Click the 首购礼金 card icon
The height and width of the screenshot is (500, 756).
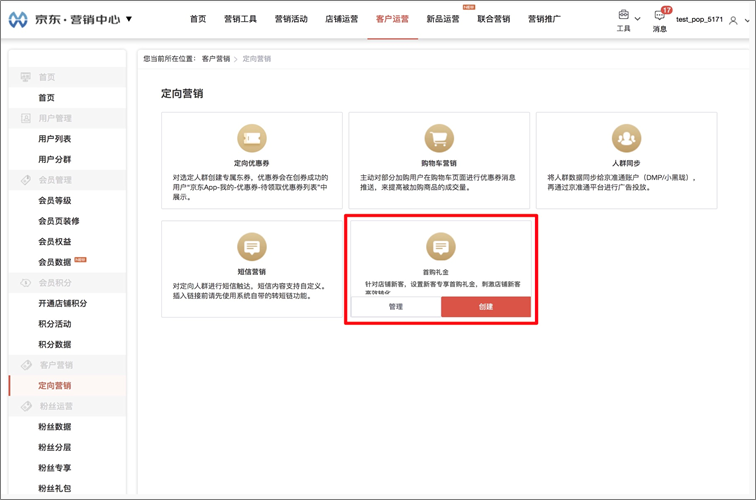pyautogui.click(x=441, y=247)
